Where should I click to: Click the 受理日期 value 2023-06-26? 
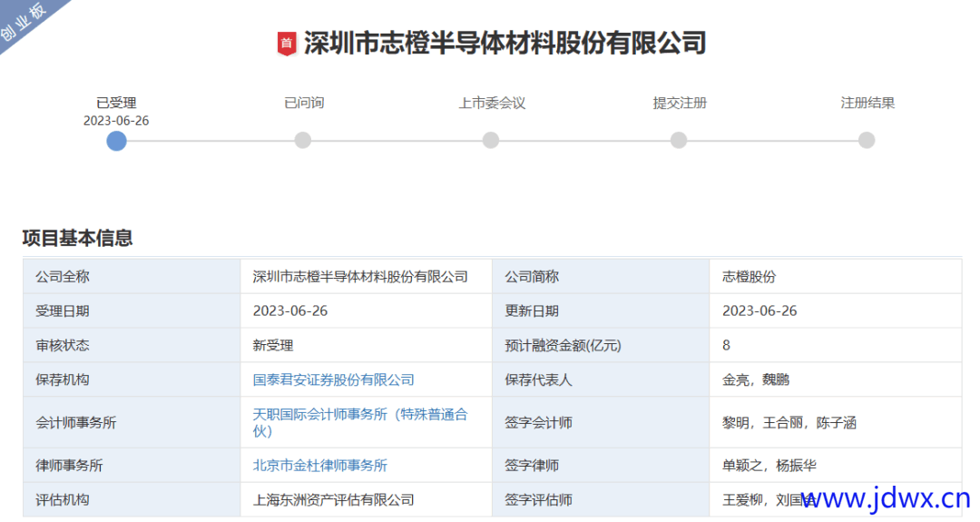coord(290,310)
